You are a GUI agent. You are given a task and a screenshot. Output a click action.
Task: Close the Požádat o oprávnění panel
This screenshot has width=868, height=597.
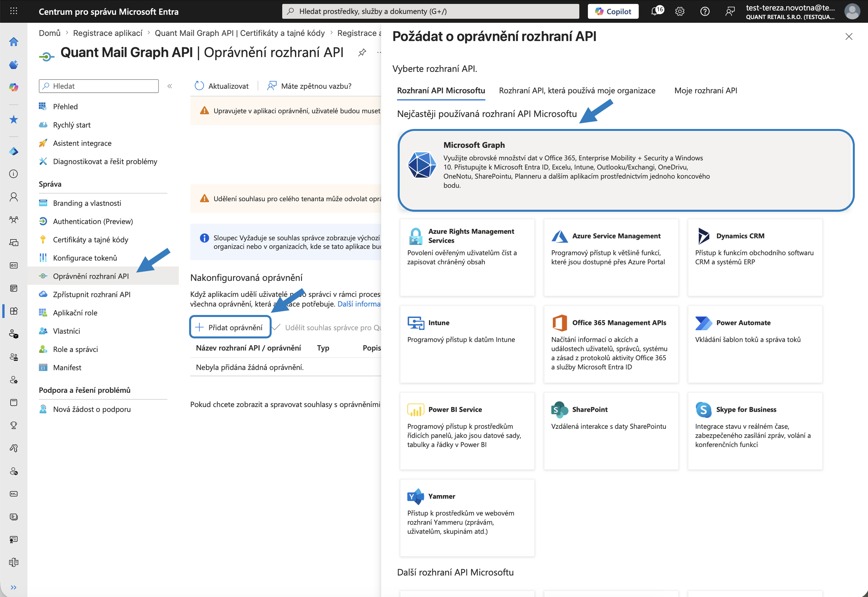(849, 36)
